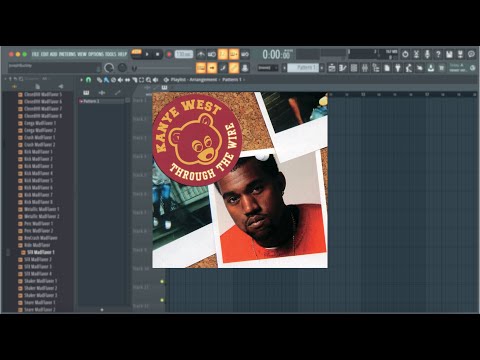The image size is (480, 360).
Task: Select the Mute tool in playlist toolbar
Action: (x=120, y=80)
